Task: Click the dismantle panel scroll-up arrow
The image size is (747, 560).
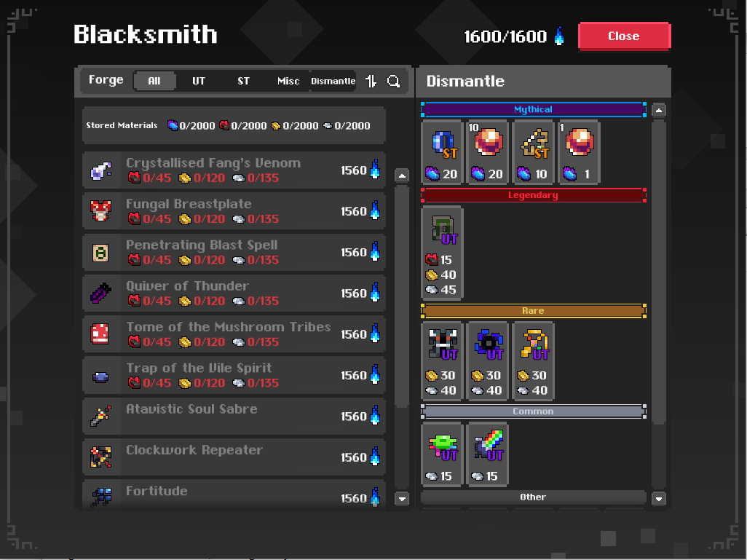Action: pyautogui.click(x=659, y=111)
